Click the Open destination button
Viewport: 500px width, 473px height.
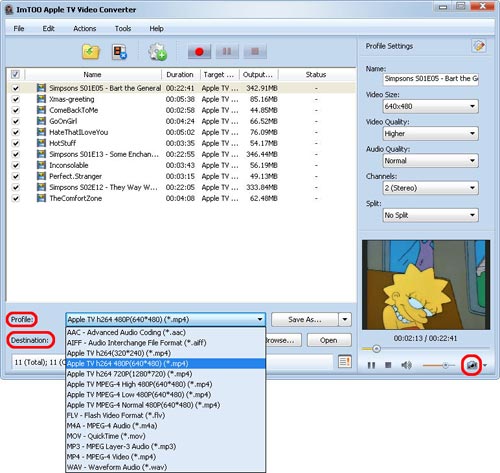tap(329, 340)
